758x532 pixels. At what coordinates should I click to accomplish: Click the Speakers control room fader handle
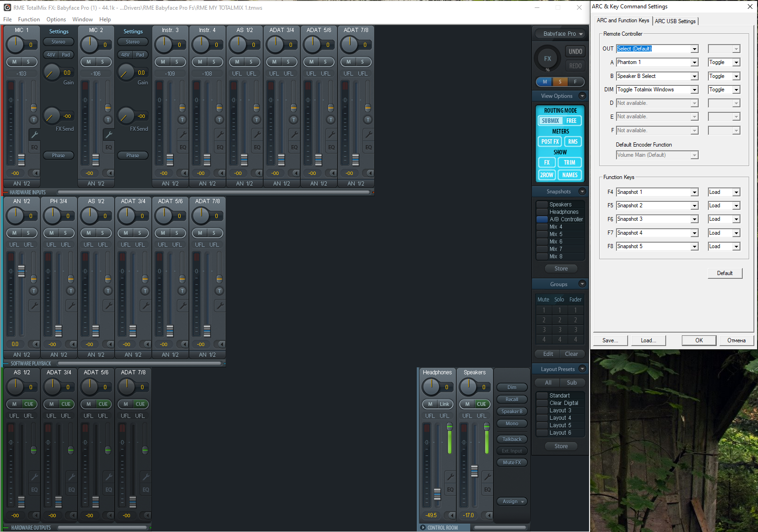coord(474,471)
